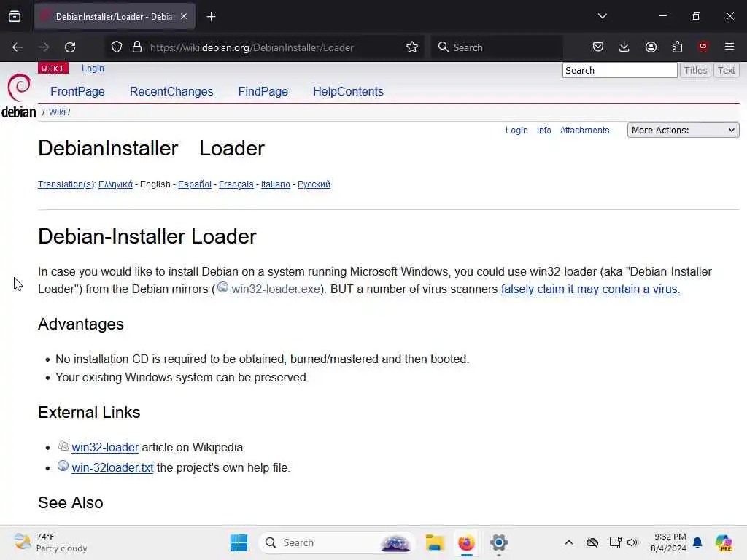Open Settings gear in taskbar
This screenshot has height=560, width=747.
(x=499, y=542)
